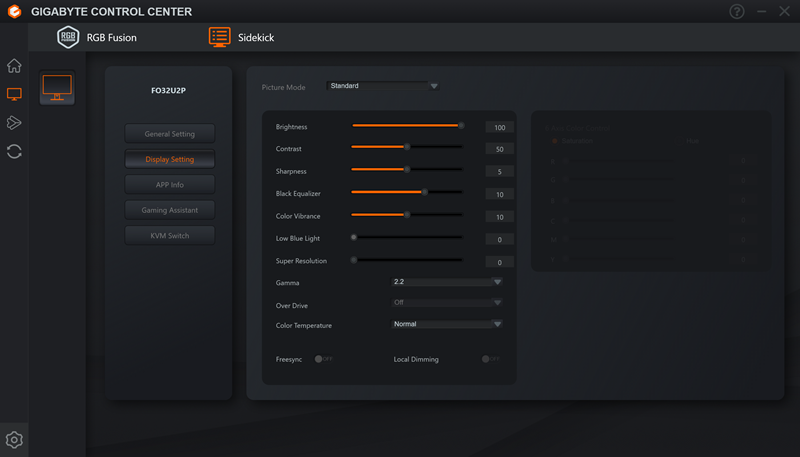Select the FO32U2P monitor thumbnail

57,88
